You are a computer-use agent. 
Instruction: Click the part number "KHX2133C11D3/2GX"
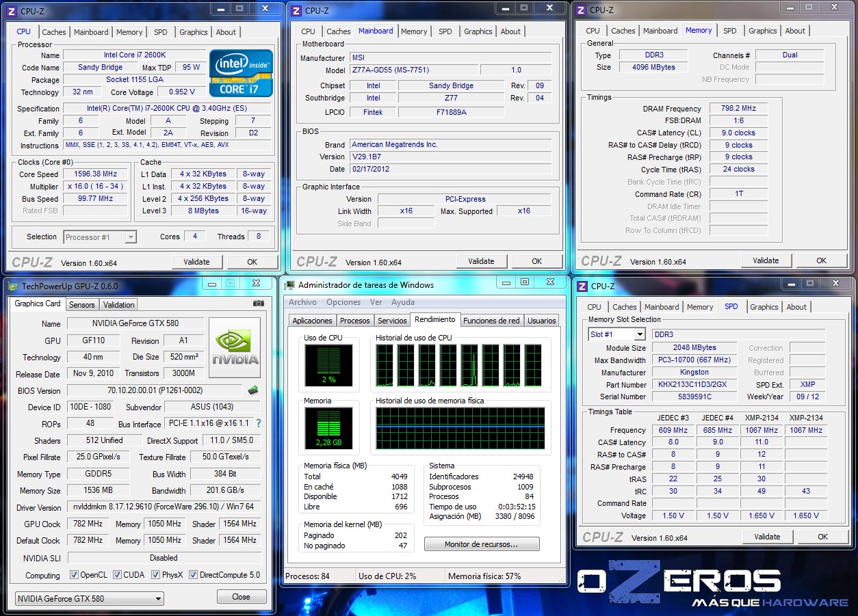pos(694,385)
